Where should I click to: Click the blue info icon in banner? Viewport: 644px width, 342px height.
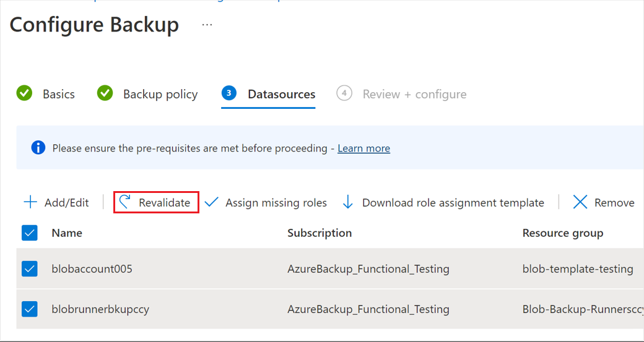pyautogui.click(x=38, y=148)
